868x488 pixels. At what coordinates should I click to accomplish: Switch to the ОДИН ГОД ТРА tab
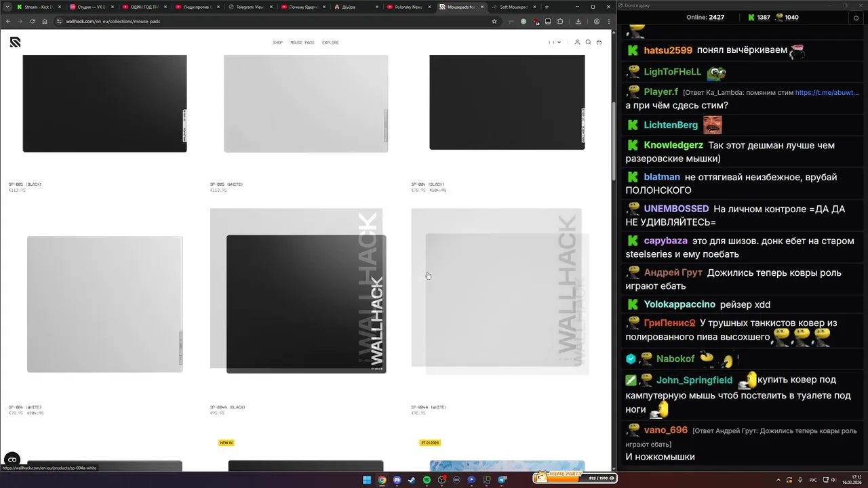point(144,7)
